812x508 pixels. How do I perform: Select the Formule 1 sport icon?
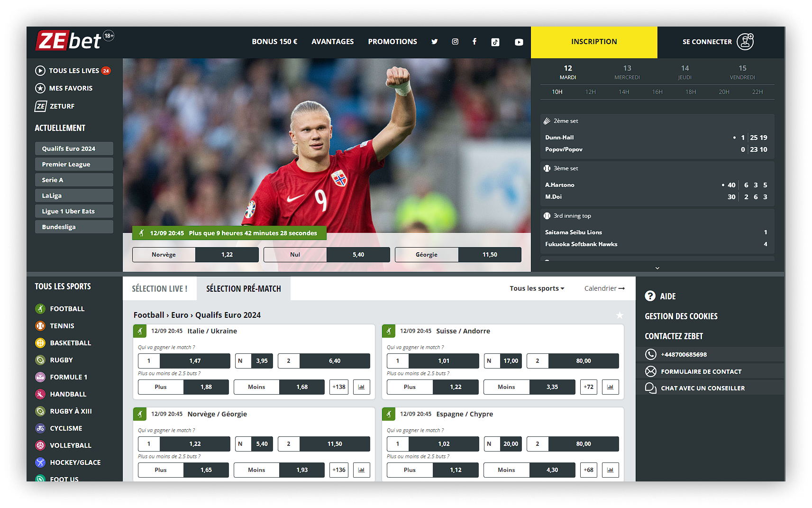tap(40, 377)
